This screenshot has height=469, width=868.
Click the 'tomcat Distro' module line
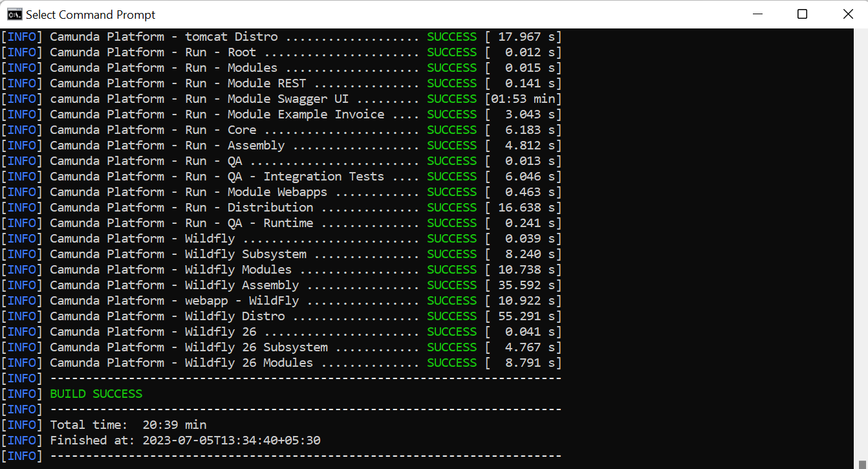click(x=281, y=37)
